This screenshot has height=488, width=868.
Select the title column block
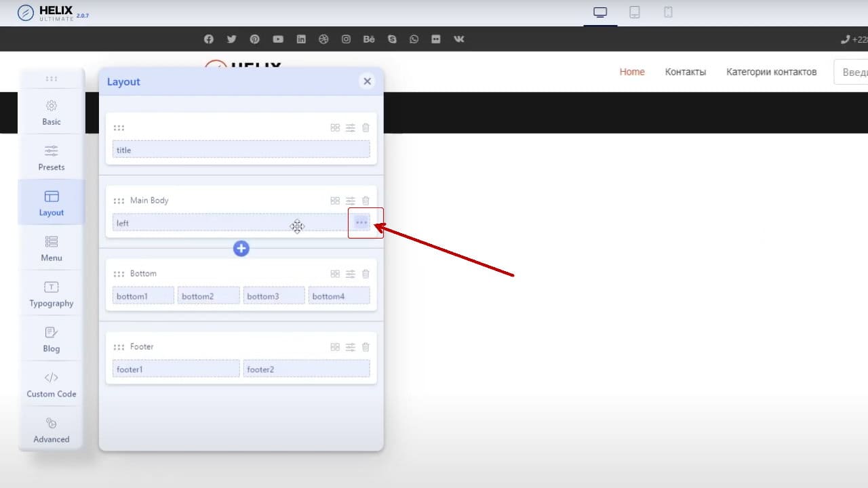pyautogui.click(x=241, y=150)
